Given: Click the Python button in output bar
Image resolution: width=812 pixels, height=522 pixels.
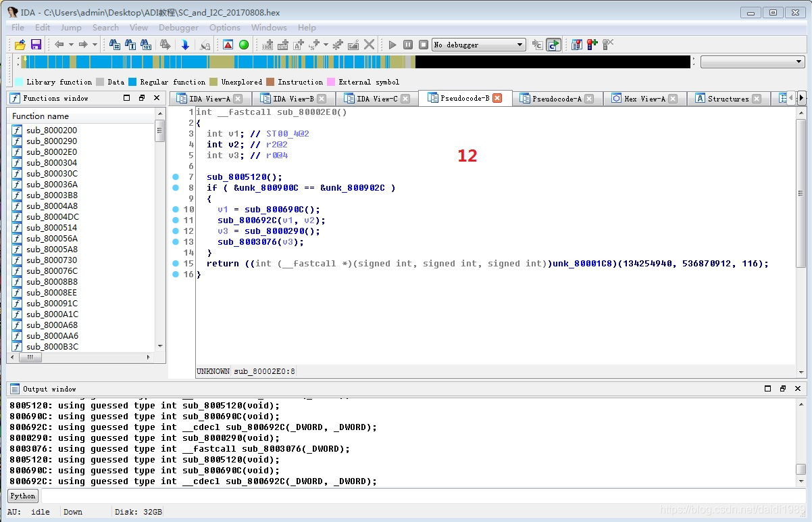Looking at the screenshot, I should pyautogui.click(x=22, y=496).
